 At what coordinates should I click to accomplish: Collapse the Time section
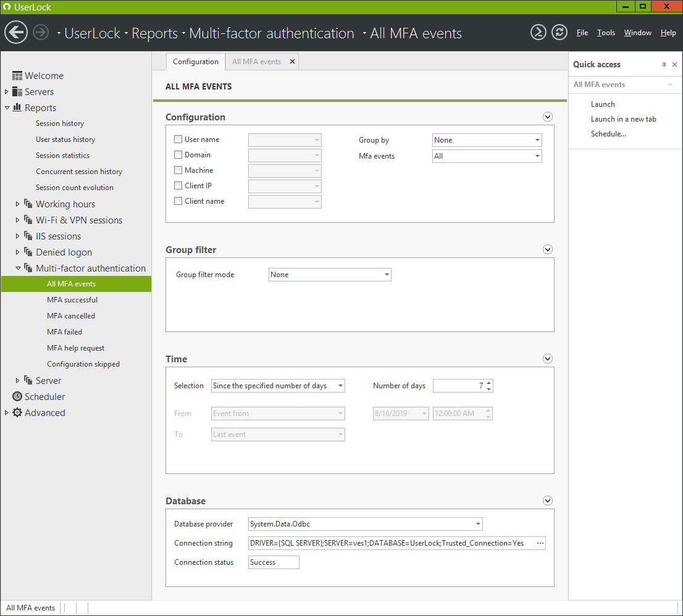[x=548, y=359]
